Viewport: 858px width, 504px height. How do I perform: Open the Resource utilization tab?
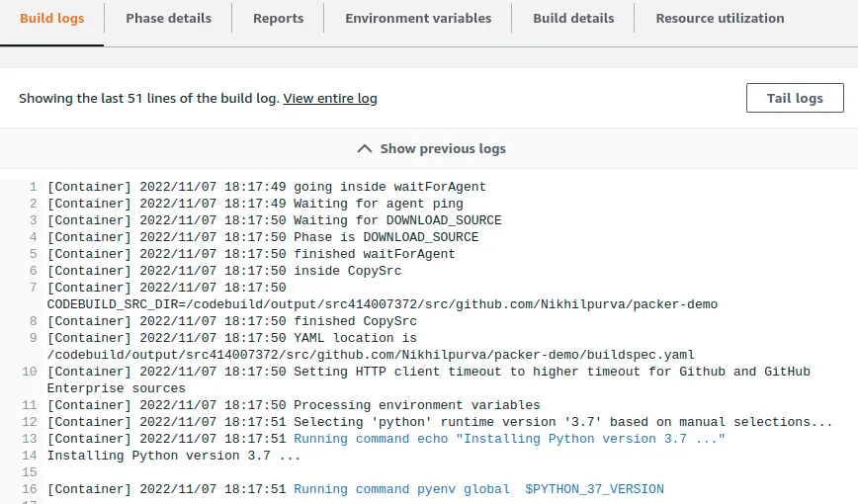pos(720,19)
